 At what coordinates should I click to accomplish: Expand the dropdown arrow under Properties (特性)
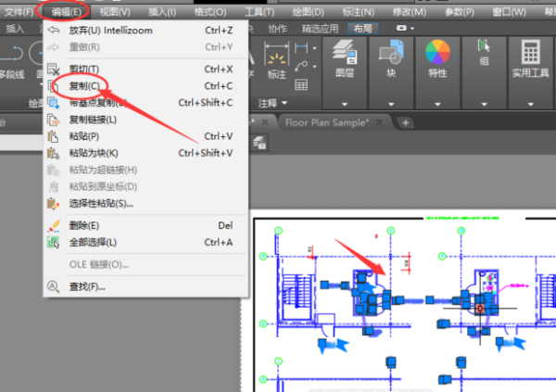[436, 104]
